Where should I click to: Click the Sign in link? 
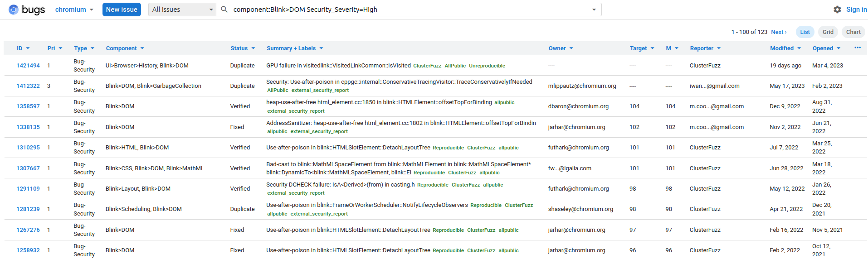pyautogui.click(x=856, y=10)
